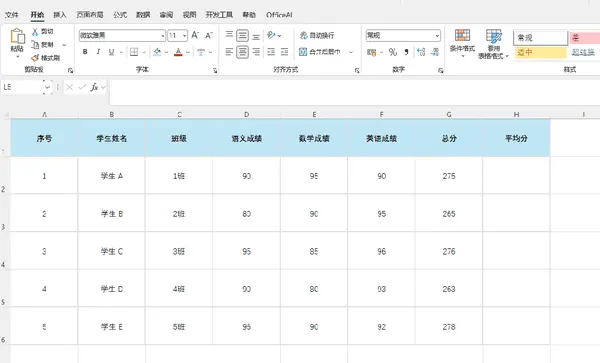600x363 pixels.
Task: Open clipboard group dialog launcher
Action: pos(70,70)
